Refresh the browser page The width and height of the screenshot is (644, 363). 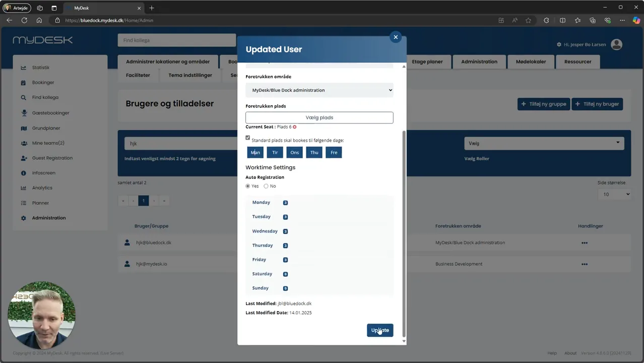tap(24, 20)
